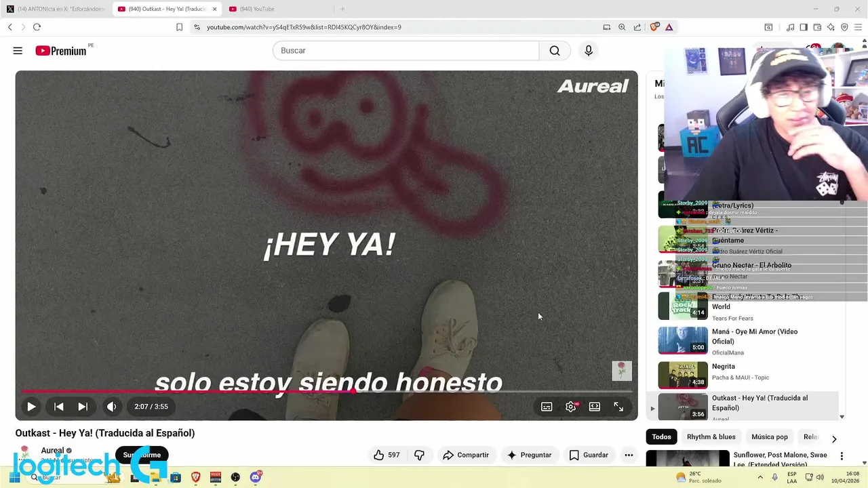Open the media control music icon
The height and width of the screenshot is (488, 868).
(x=790, y=27)
